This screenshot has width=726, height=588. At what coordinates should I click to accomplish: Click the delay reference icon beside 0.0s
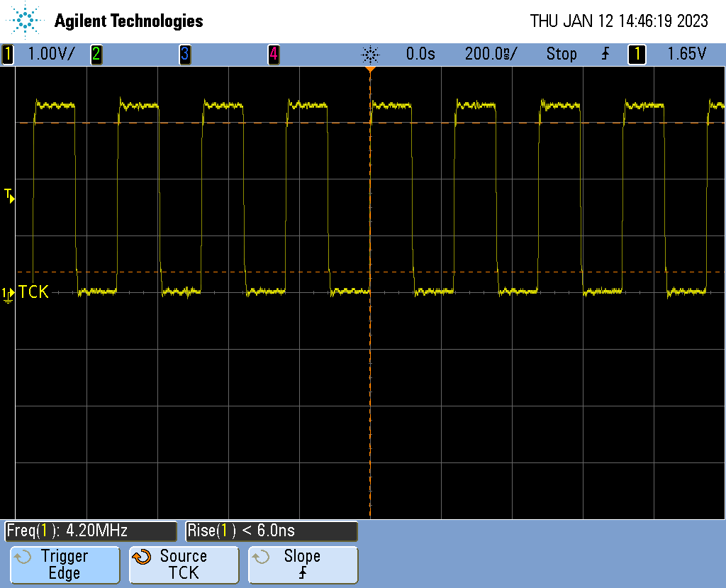[x=370, y=54]
